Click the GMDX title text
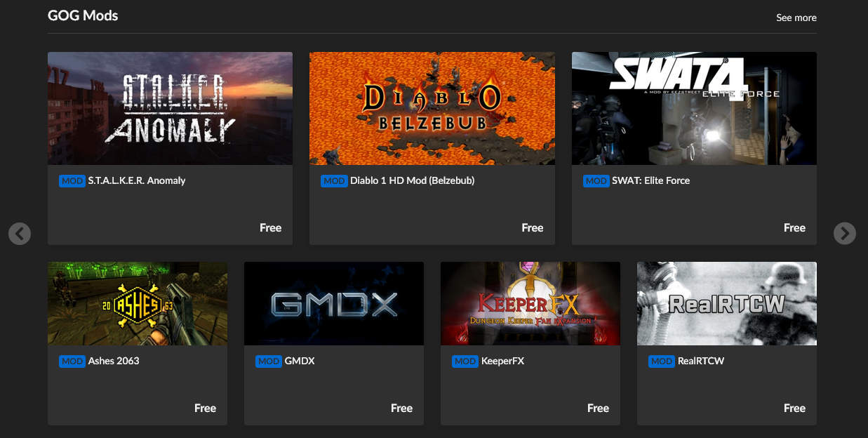Viewport: 868px width, 438px height. [x=300, y=361]
